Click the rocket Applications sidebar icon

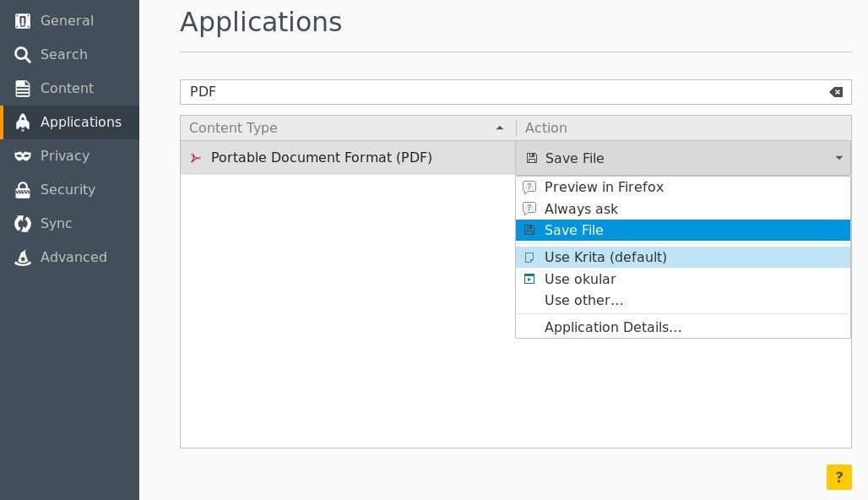(23, 122)
